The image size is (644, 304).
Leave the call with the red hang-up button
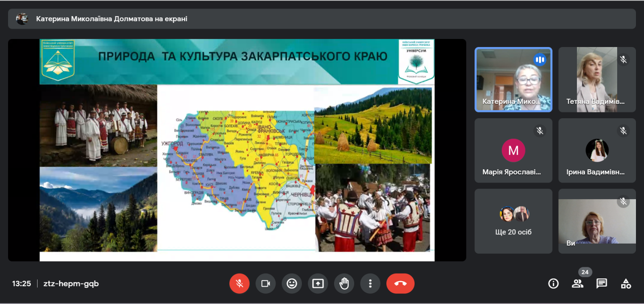[400, 283]
